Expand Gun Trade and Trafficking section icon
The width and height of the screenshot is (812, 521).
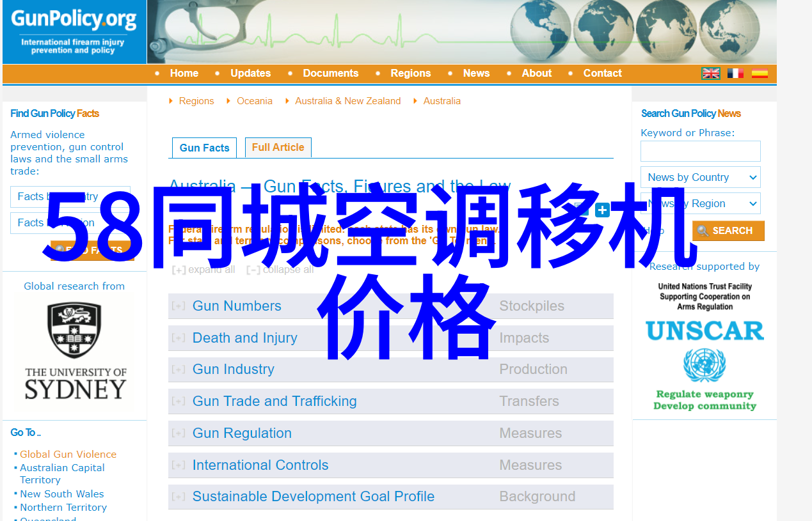[179, 401]
